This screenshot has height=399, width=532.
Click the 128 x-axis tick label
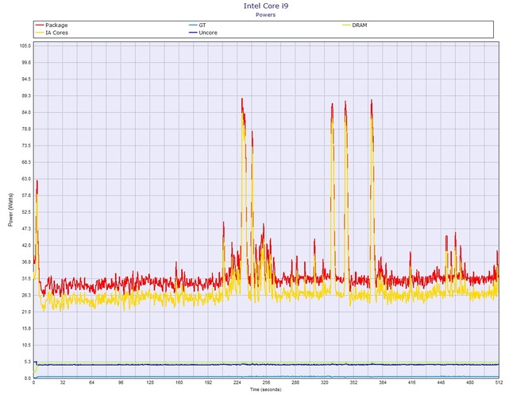point(150,382)
